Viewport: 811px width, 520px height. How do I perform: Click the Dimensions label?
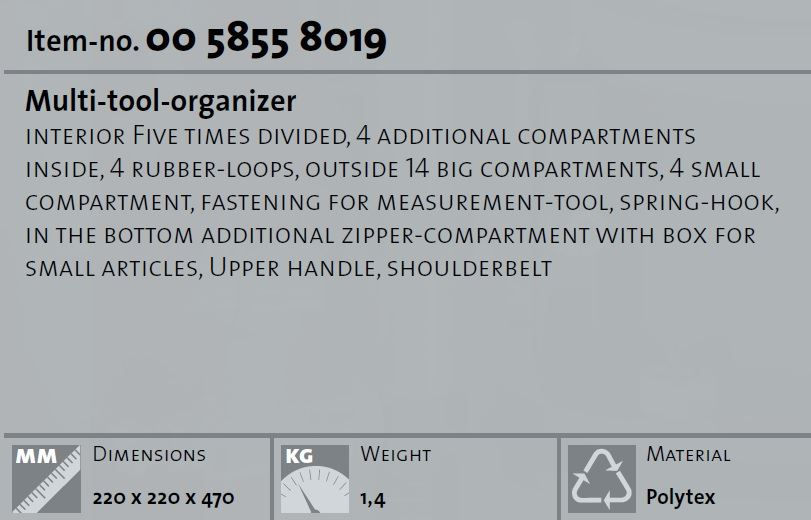[149, 454]
